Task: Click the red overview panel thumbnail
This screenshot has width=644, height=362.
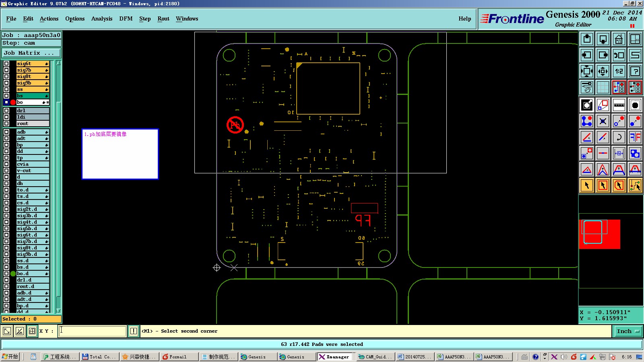Action: [x=599, y=234]
